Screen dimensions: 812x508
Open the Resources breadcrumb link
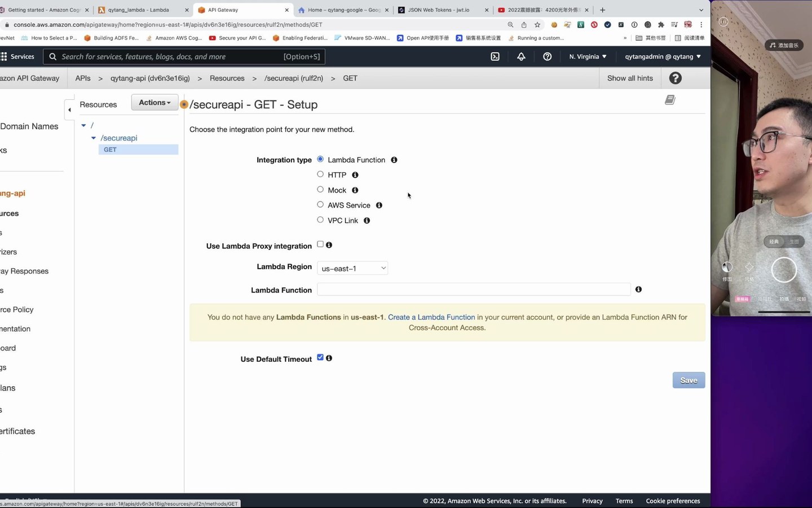(x=227, y=78)
